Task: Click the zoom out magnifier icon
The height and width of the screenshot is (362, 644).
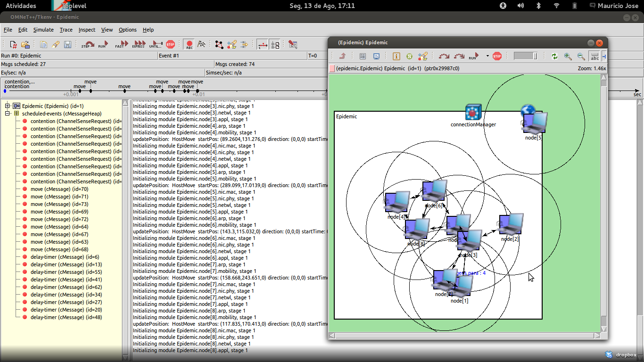Action: (581, 56)
